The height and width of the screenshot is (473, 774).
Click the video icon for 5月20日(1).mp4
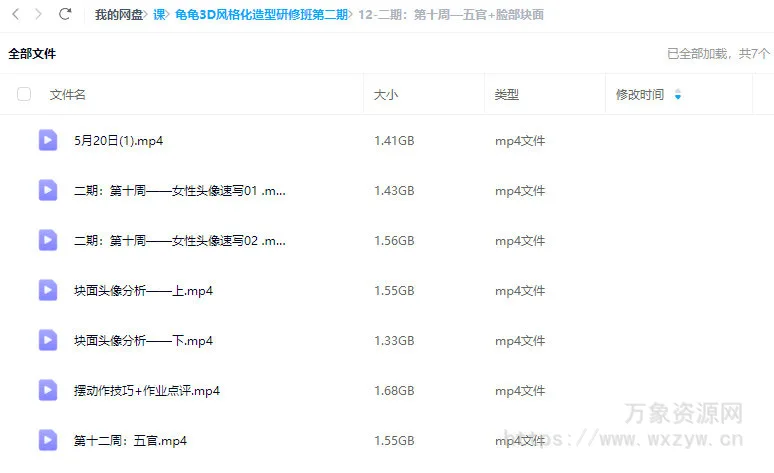48,140
